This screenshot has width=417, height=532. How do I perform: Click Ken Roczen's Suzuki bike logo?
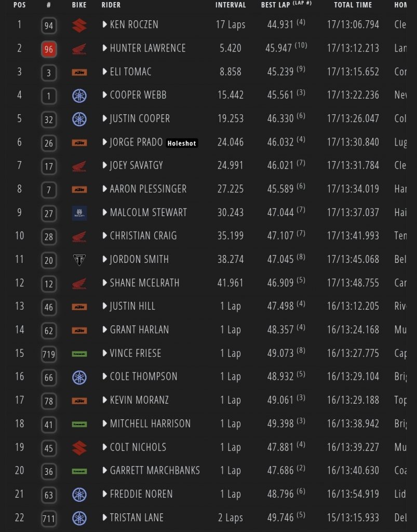click(x=79, y=25)
